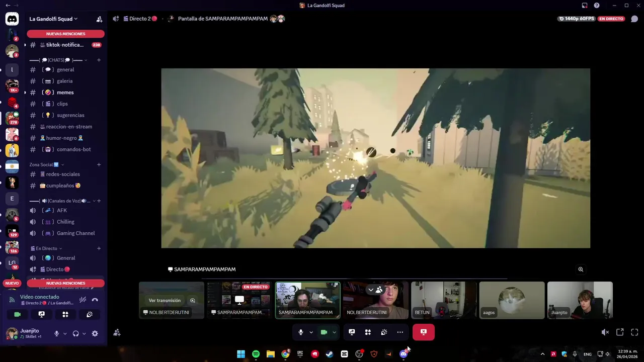Invite friends icon beside the user panel
644x362 pixels.
point(117,333)
